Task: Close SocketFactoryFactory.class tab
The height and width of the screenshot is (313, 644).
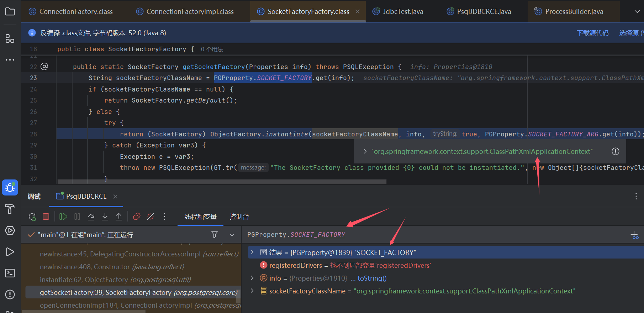Action: 358,11
